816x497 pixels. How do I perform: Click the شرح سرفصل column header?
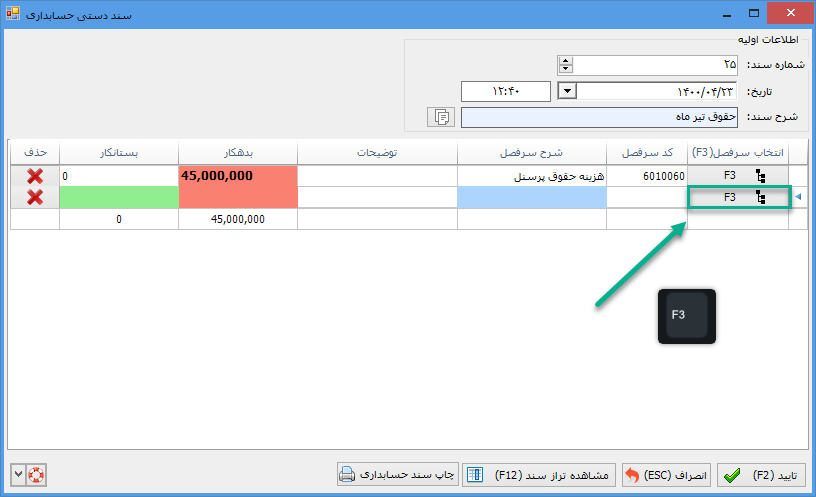532,152
